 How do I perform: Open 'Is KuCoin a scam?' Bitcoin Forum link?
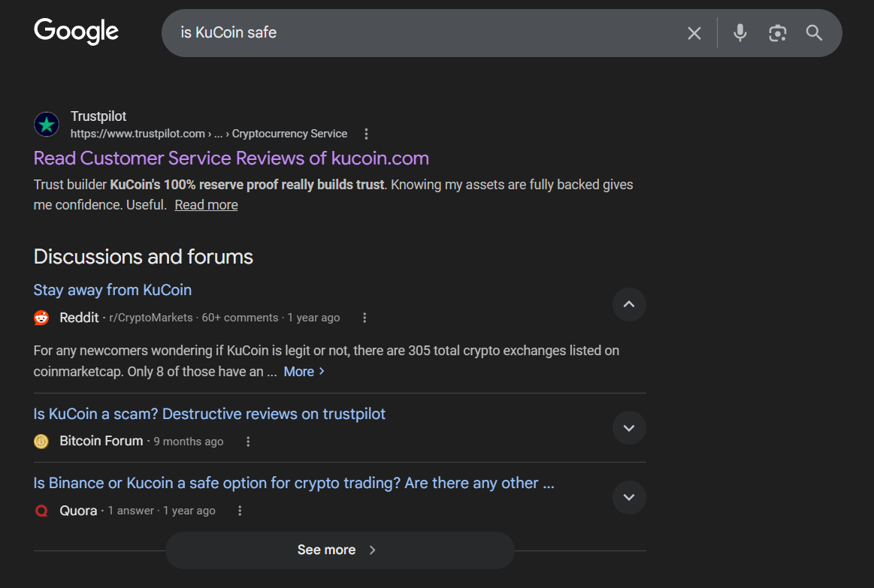[209, 415]
